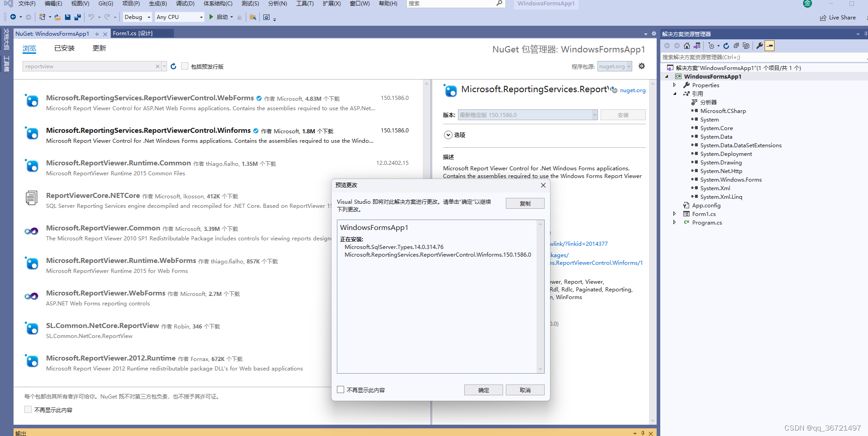Click 确定 to confirm solution changes
This screenshot has height=436, width=868.
click(483, 389)
